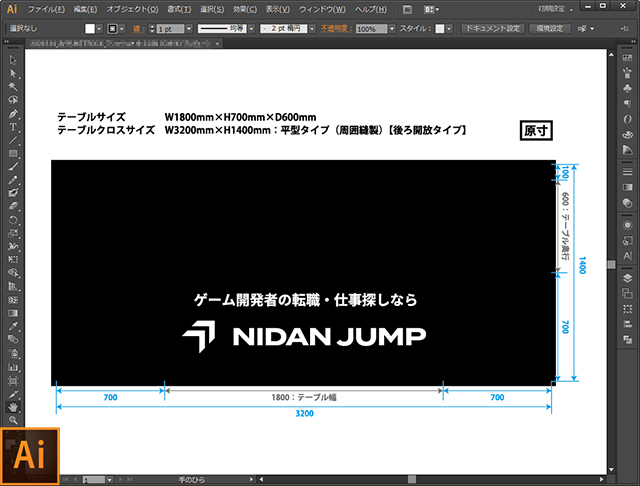Select the Artboard tool
This screenshot has height=486, width=640.
(x=13, y=381)
